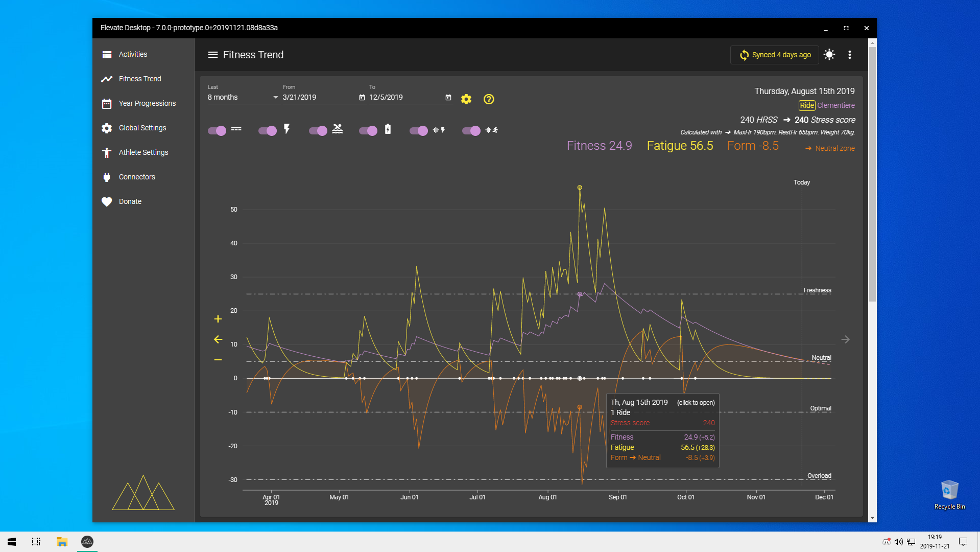
Task: Click the Synced 4 days ago button
Action: pyautogui.click(x=775, y=55)
